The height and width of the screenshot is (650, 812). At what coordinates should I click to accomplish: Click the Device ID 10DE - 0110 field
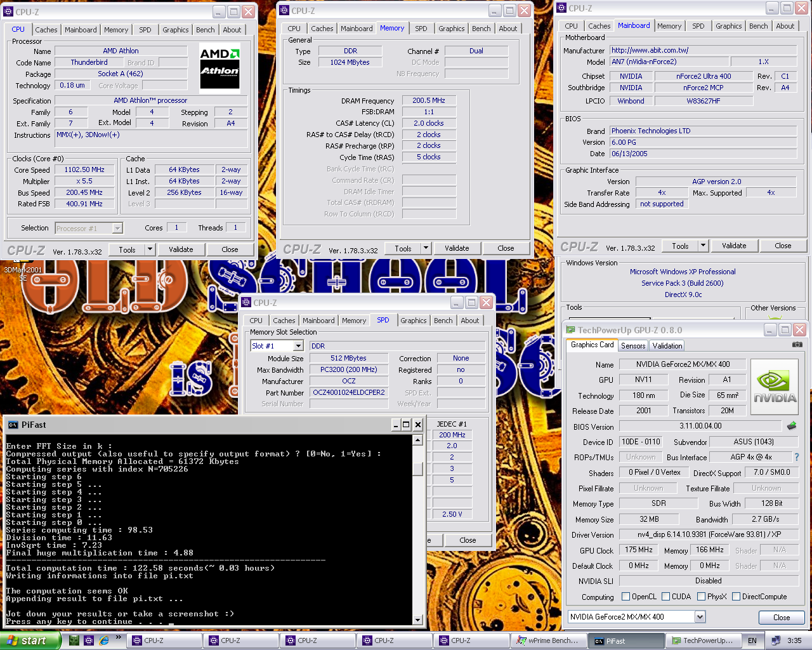pos(641,441)
